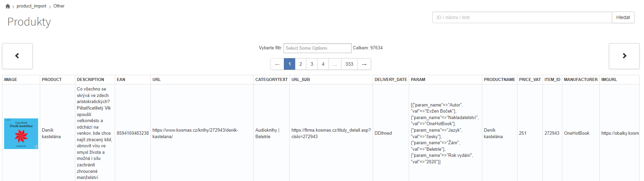
Task: Open the product_import breadcrumb link
Action: point(31,6)
